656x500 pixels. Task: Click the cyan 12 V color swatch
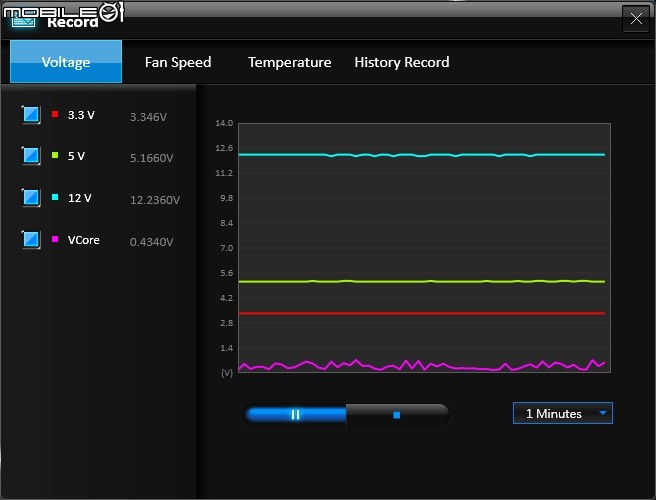click(55, 197)
